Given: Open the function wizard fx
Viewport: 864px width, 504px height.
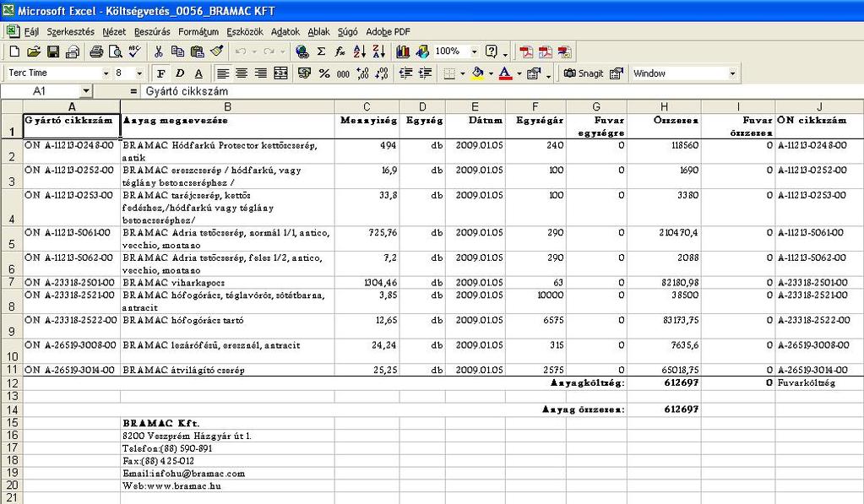Looking at the screenshot, I should pyautogui.click(x=340, y=51).
